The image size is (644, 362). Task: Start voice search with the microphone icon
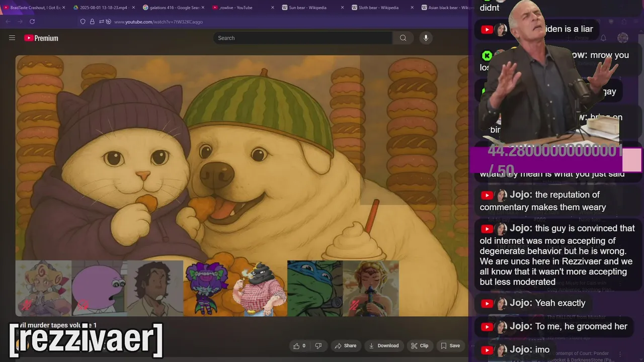point(426,38)
